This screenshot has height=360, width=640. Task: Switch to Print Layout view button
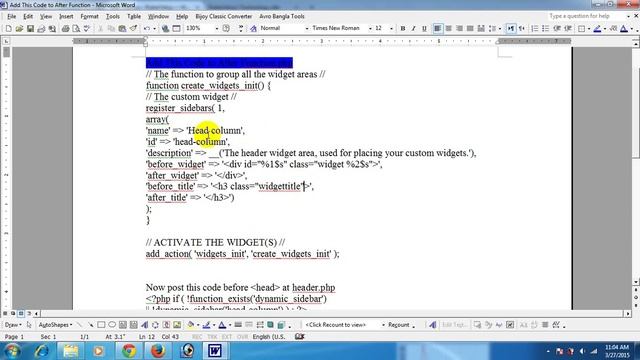(21, 313)
